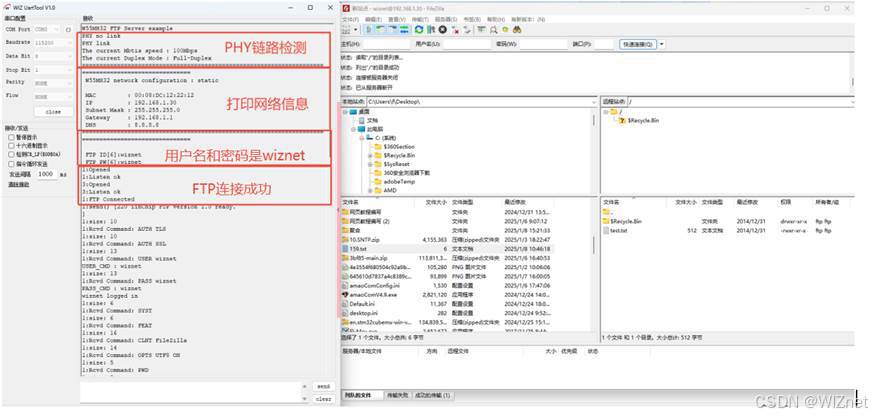Open FileZilla Site Manager icon
This screenshot has width=872, height=417.
click(x=346, y=29)
